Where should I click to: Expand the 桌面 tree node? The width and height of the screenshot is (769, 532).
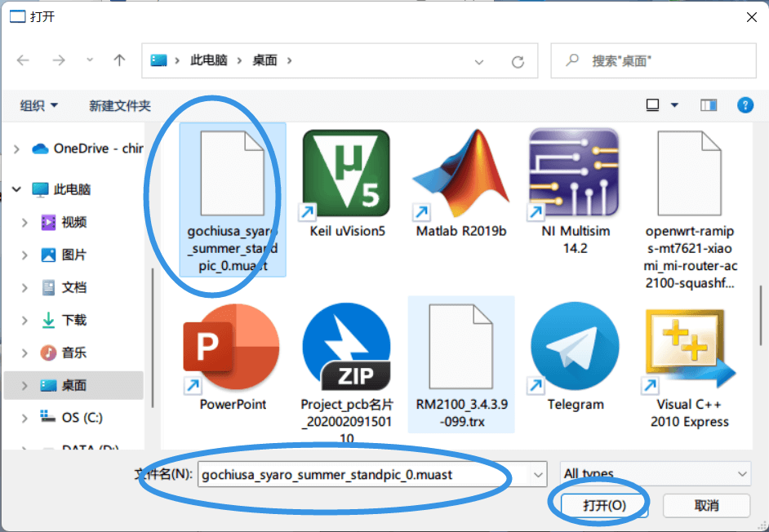[24, 385]
